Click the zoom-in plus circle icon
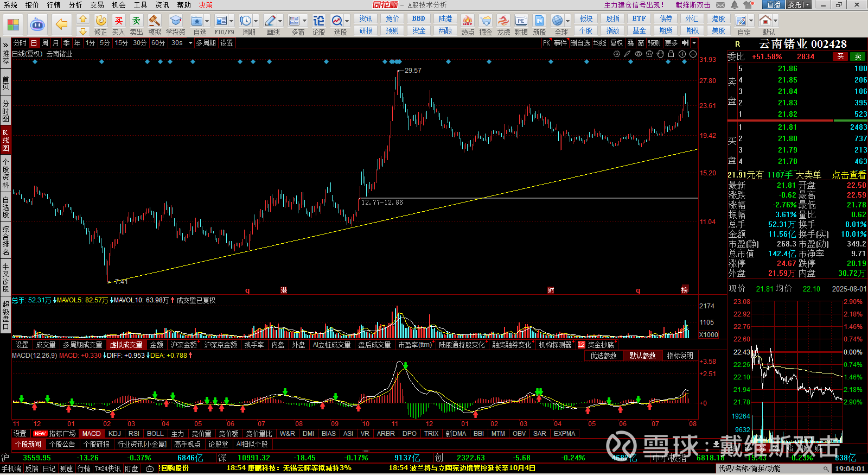868x475 pixels. (682, 54)
